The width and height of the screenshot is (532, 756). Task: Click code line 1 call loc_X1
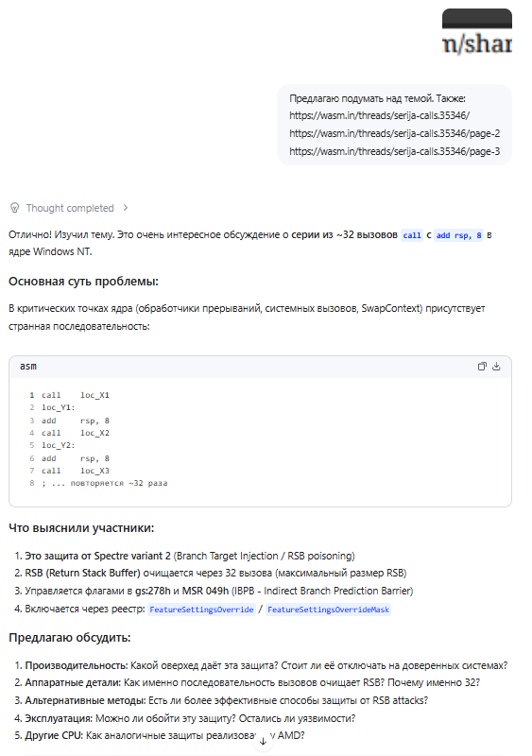tap(76, 395)
